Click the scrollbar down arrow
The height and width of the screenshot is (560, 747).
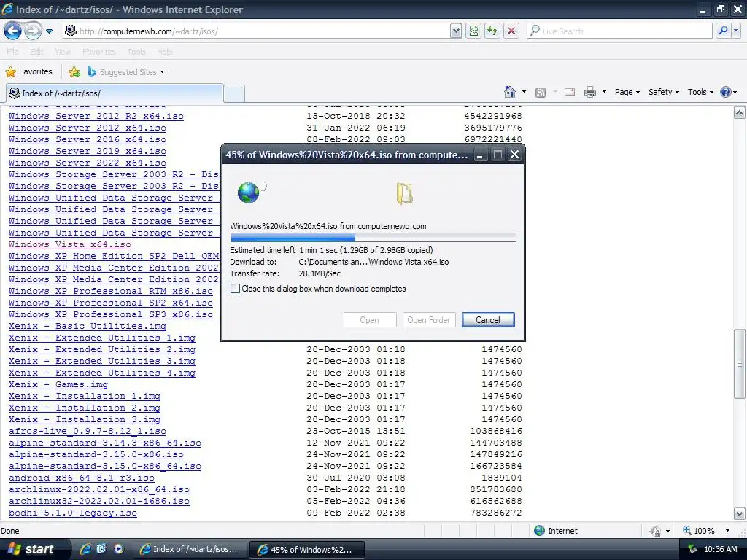(740, 514)
